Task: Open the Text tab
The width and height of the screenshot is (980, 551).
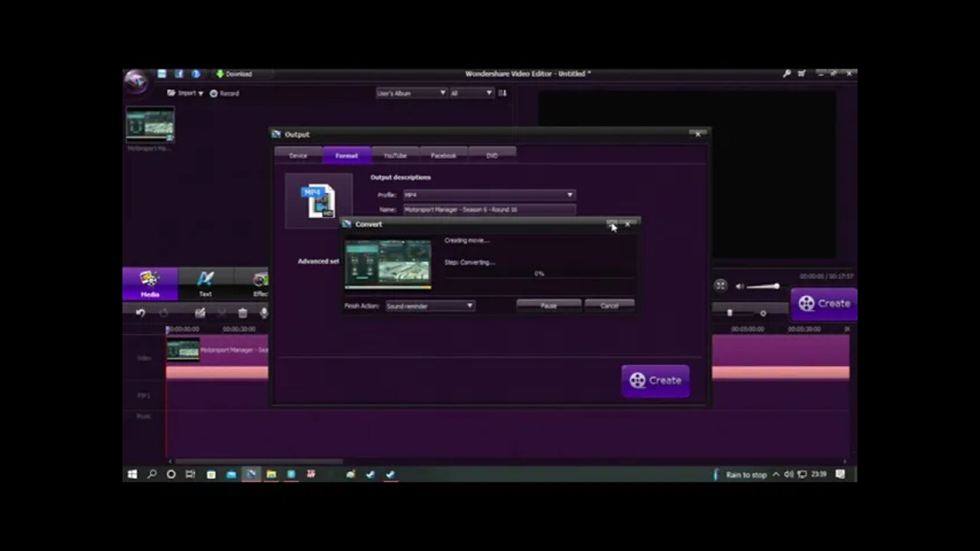Action: 205,283
